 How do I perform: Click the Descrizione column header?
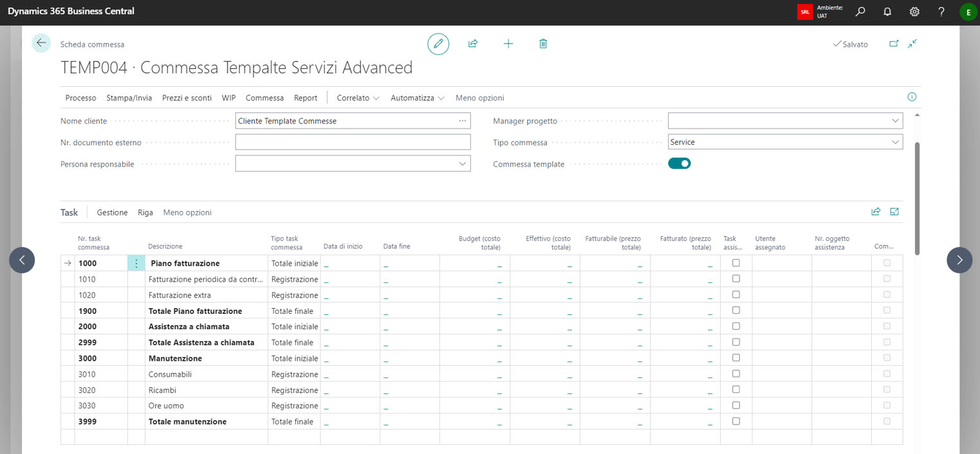165,246
